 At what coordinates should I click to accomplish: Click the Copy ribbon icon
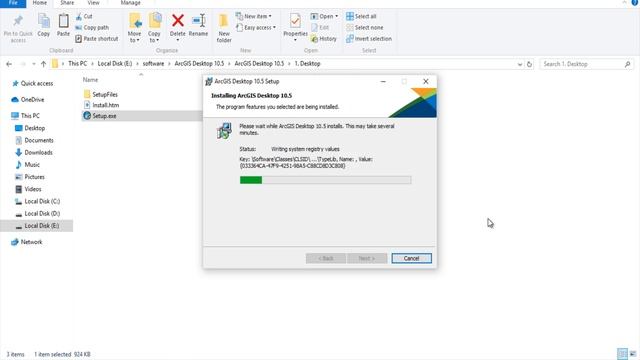[44, 21]
